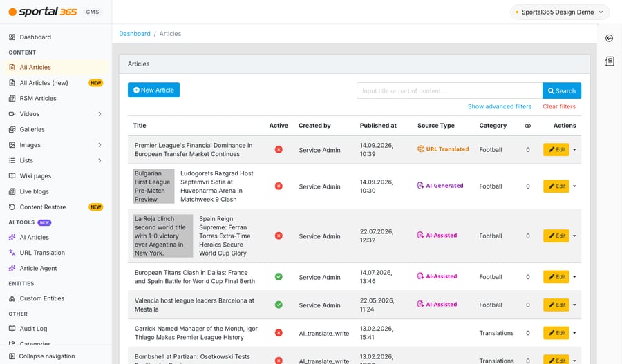622x364 pixels.
Task: Toggle active status of Spain Reign Supreme article
Action: click(279, 236)
